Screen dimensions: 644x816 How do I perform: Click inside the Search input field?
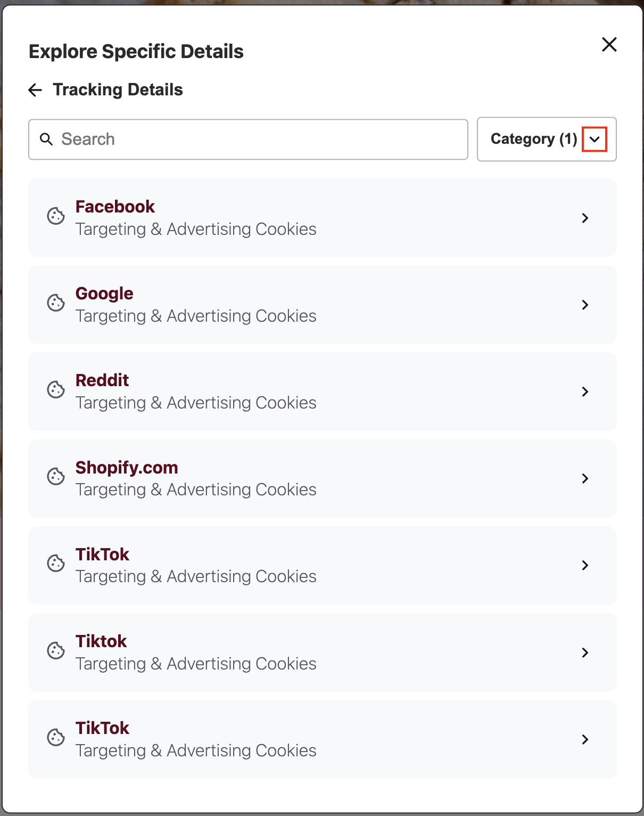[248, 139]
